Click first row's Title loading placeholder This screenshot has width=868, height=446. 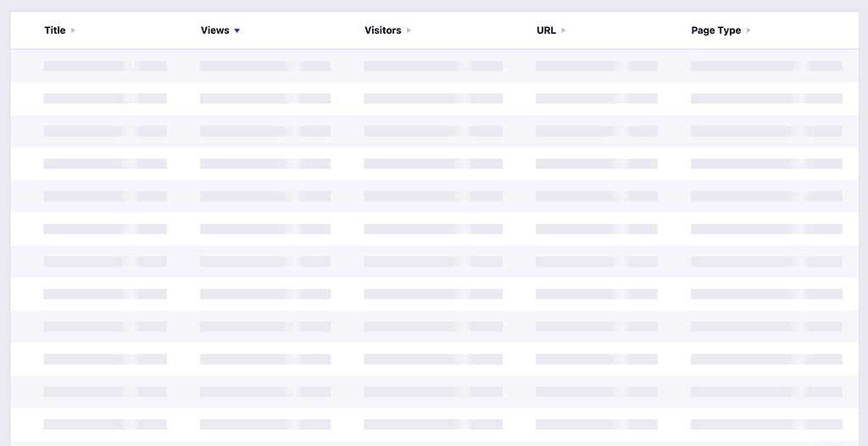[x=105, y=66]
